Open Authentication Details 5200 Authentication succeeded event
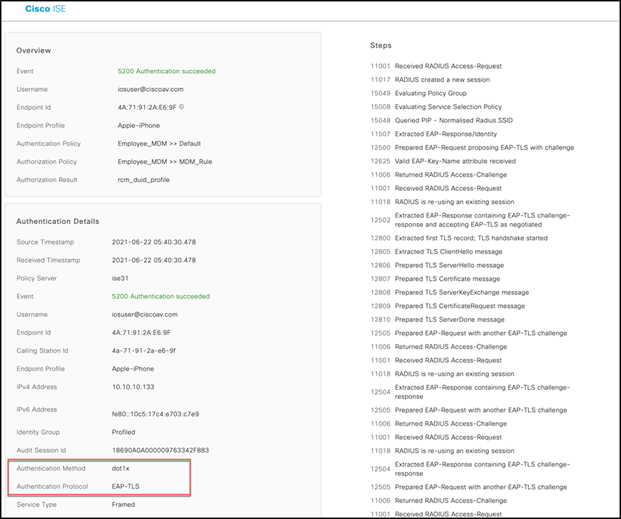621x519 pixels. pyautogui.click(x=161, y=296)
